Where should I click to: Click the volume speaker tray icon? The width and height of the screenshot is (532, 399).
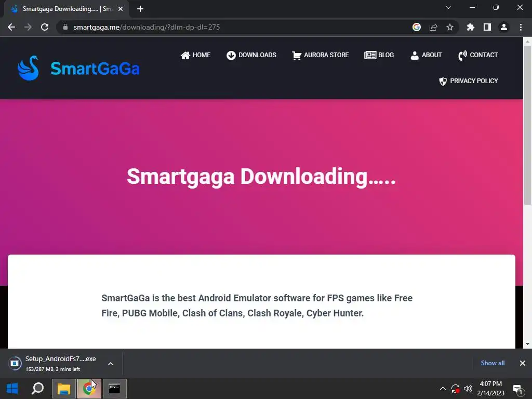468,389
